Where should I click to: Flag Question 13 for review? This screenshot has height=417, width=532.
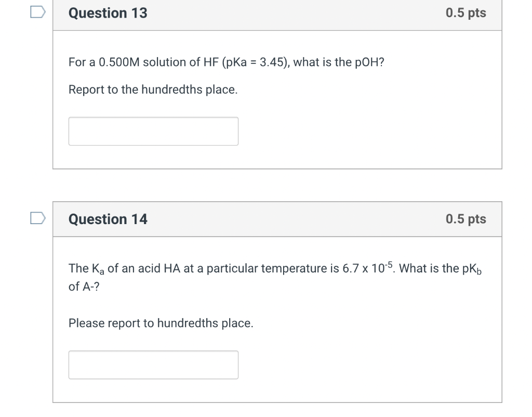click(x=37, y=12)
